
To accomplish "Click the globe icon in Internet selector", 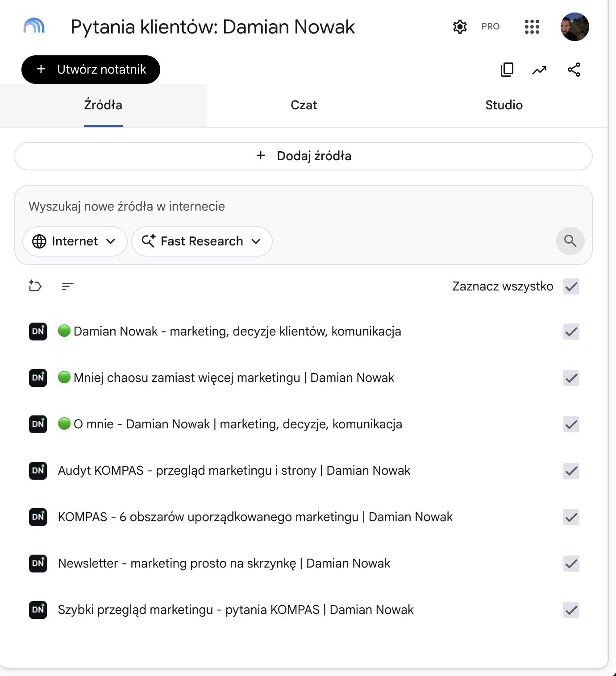I will pyautogui.click(x=39, y=241).
